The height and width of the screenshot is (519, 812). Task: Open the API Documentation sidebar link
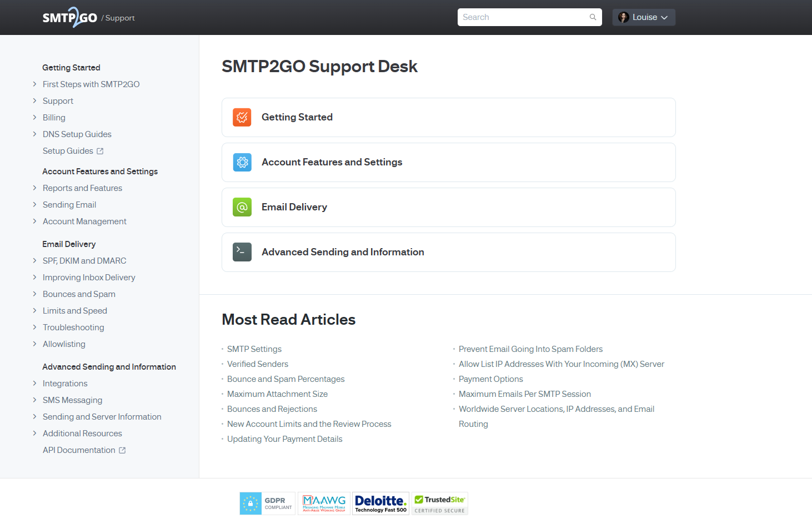click(x=79, y=450)
